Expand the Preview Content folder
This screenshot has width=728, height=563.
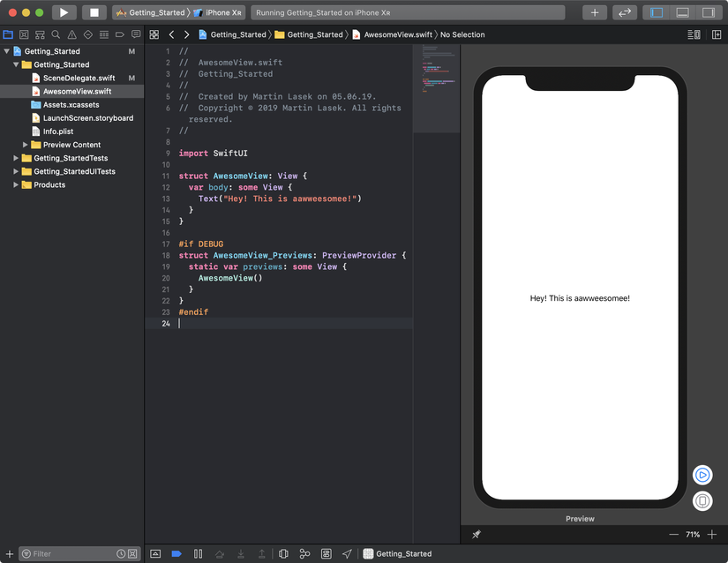click(26, 145)
